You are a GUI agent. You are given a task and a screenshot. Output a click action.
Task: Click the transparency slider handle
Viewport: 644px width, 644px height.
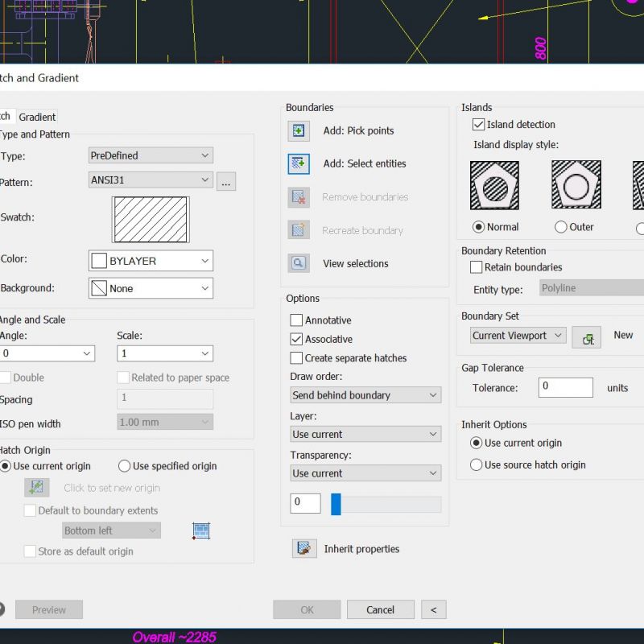(x=336, y=504)
